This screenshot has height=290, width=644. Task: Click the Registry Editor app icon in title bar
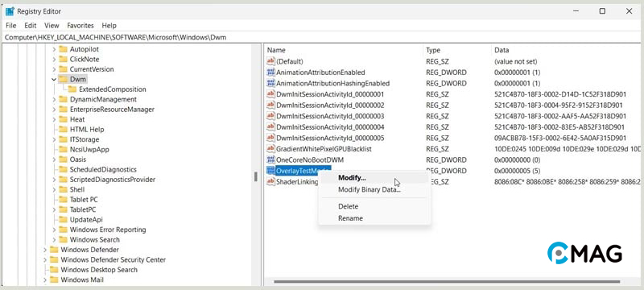pyautogui.click(x=10, y=11)
